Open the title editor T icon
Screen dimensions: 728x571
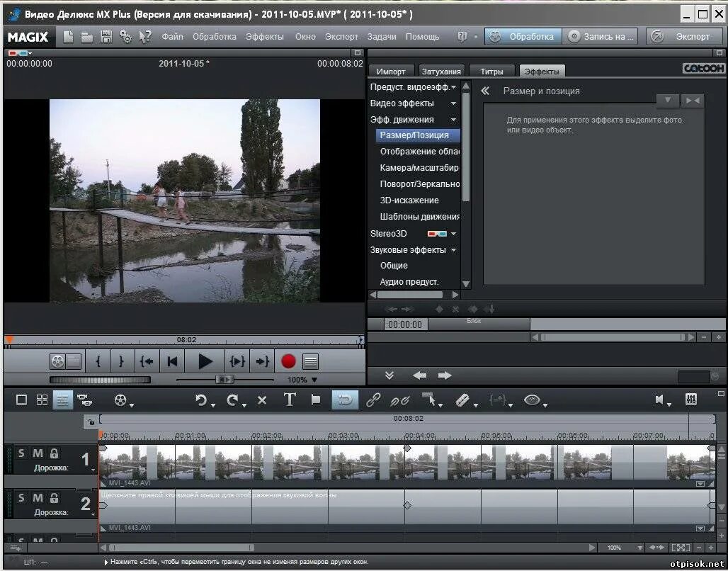(x=289, y=400)
